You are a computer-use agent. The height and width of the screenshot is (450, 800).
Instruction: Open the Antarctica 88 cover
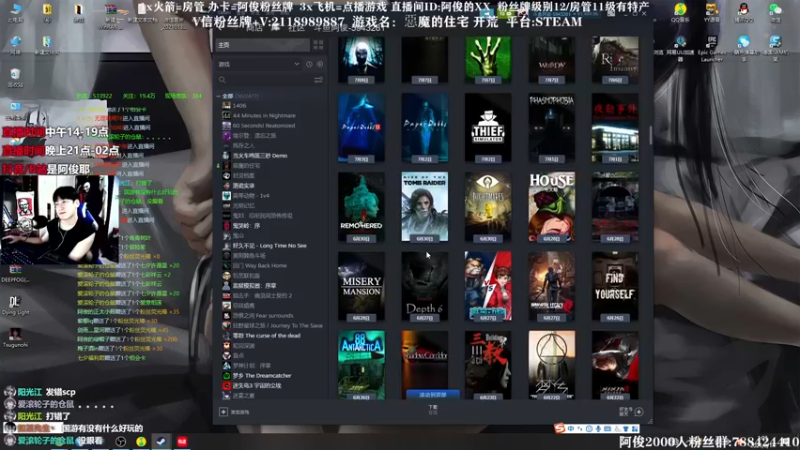coord(361,365)
